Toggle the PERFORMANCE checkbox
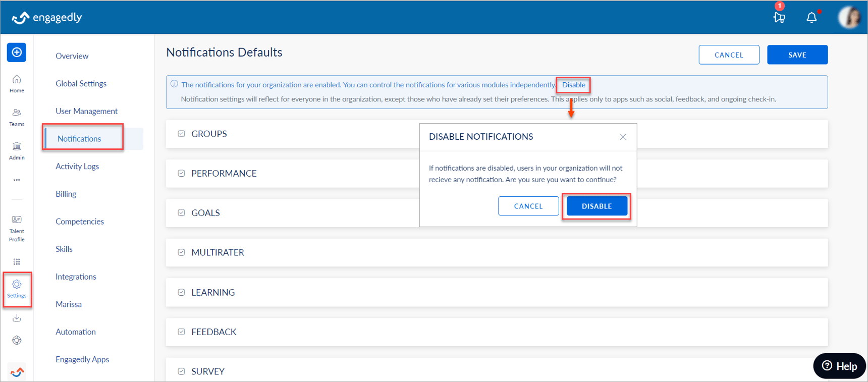This screenshot has height=382, width=868. point(181,173)
